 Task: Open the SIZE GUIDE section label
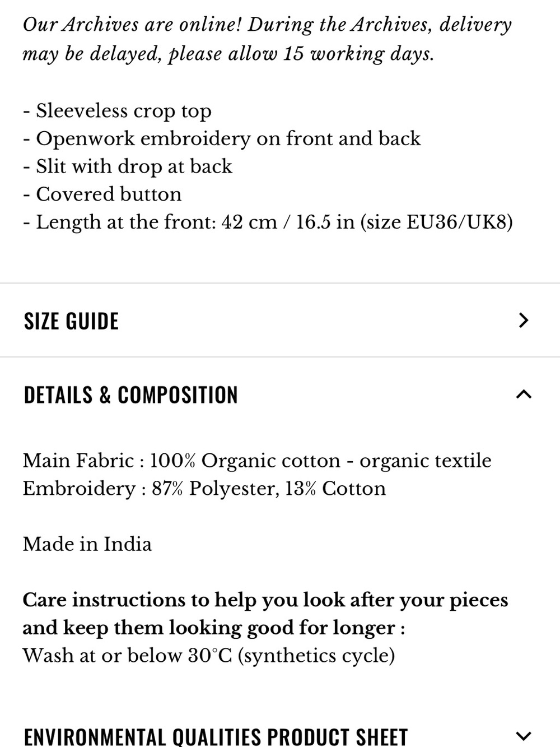[x=71, y=321]
